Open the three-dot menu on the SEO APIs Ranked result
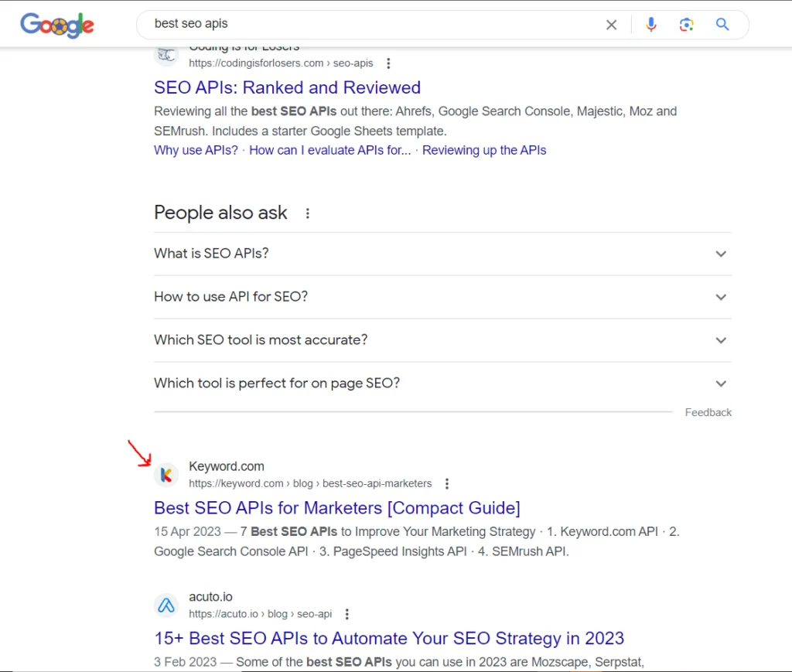This screenshot has width=792, height=672. point(388,63)
